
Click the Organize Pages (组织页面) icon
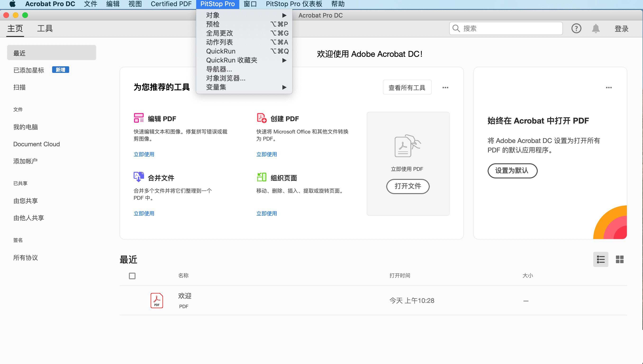(x=262, y=177)
